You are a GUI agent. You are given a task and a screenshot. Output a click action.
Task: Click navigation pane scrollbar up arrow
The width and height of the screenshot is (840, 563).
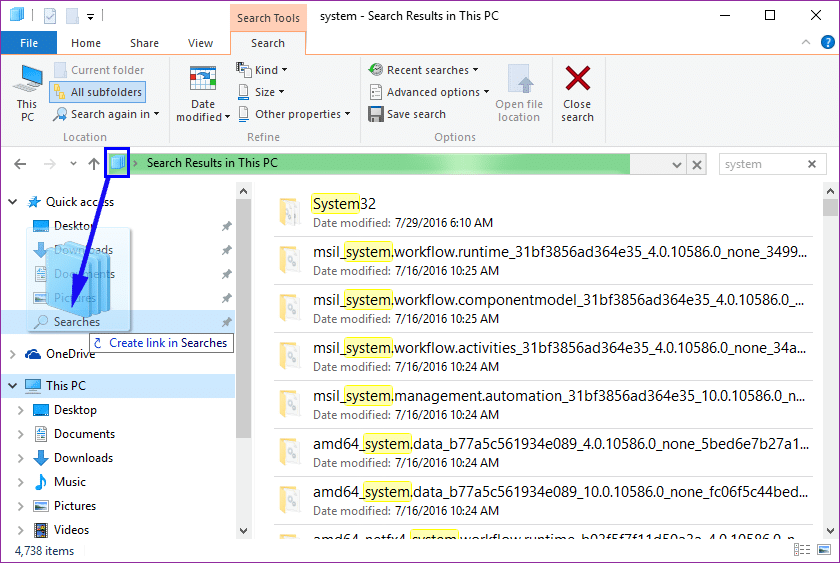(x=244, y=191)
